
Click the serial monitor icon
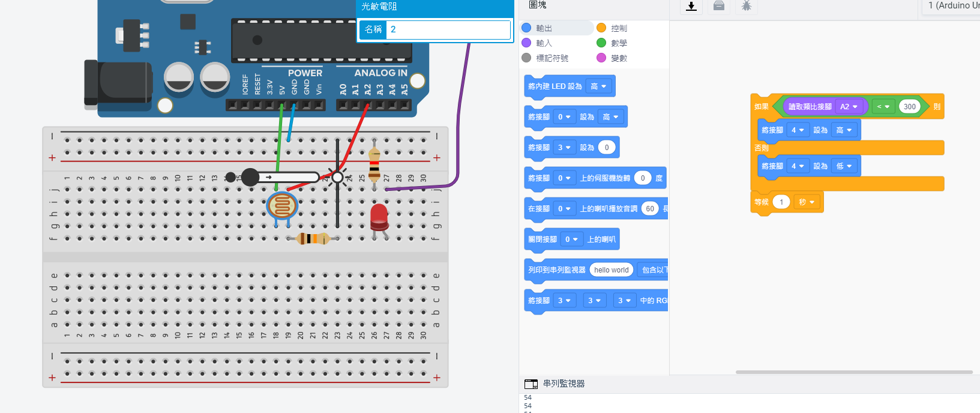531,384
